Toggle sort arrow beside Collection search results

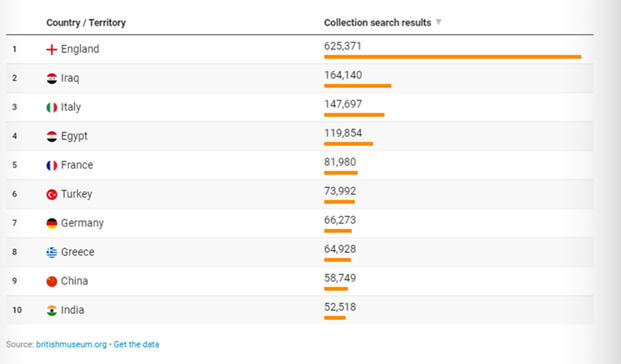439,22
